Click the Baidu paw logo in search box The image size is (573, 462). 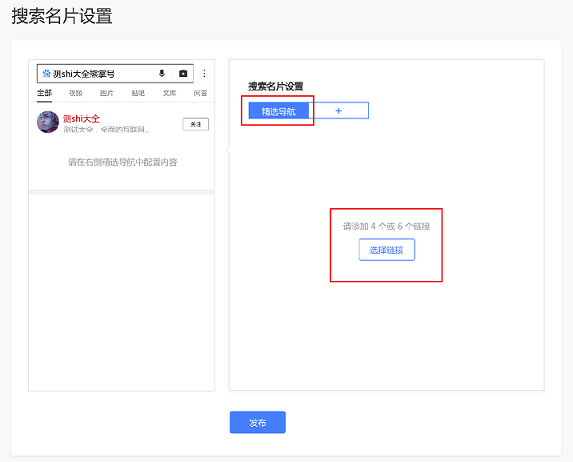pyautogui.click(x=46, y=73)
